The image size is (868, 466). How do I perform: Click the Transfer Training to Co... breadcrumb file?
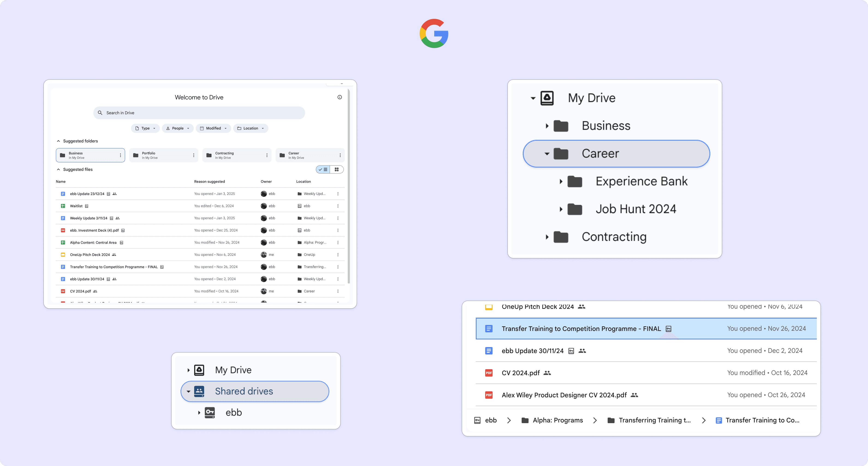pyautogui.click(x=757, y=420)
